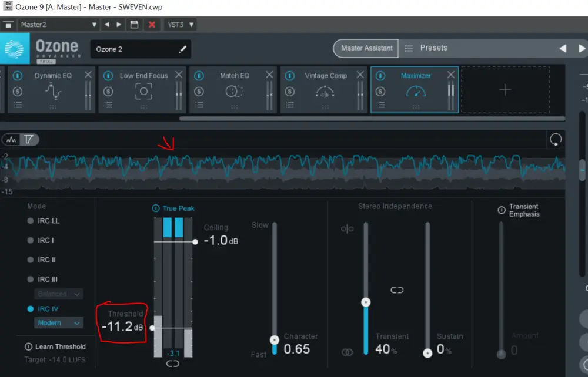Open Match EQ module preset list icon
This screenshot has width=588, height=377.
pos(199,105)
